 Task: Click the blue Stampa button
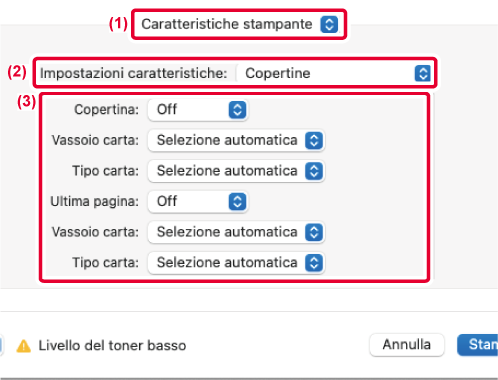point(478,345)
